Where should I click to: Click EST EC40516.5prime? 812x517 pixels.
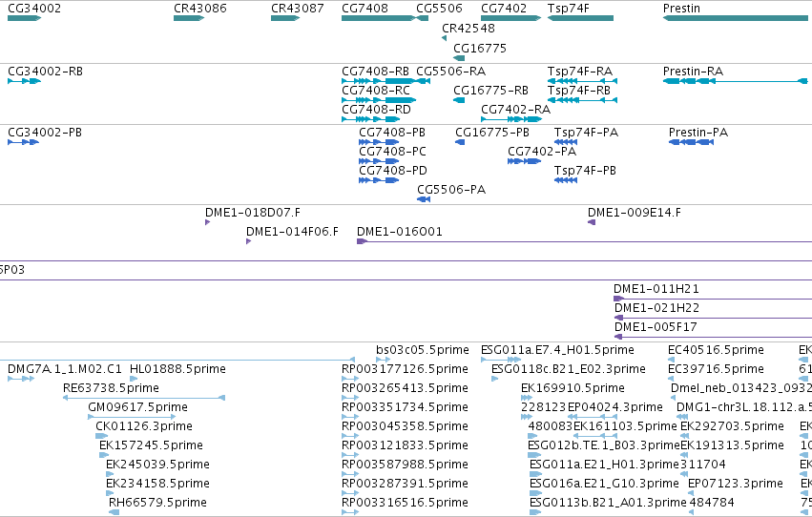click(672, 360)
